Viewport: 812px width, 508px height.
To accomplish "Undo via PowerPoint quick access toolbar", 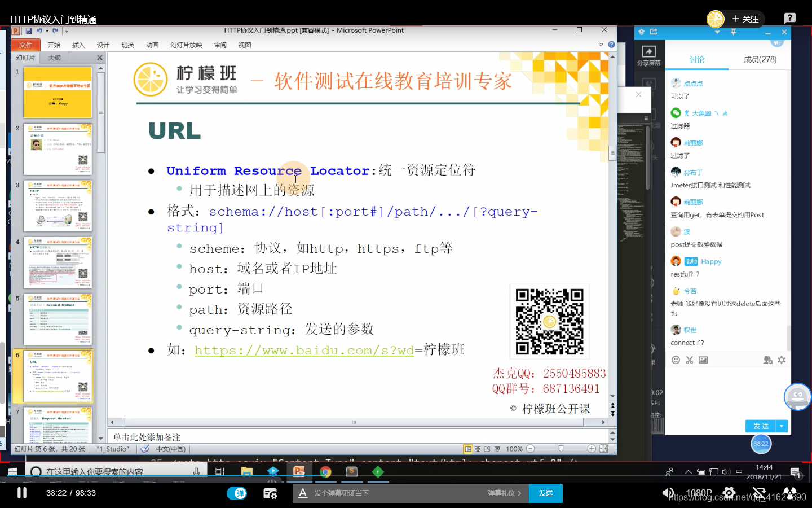I will (39, 31).
